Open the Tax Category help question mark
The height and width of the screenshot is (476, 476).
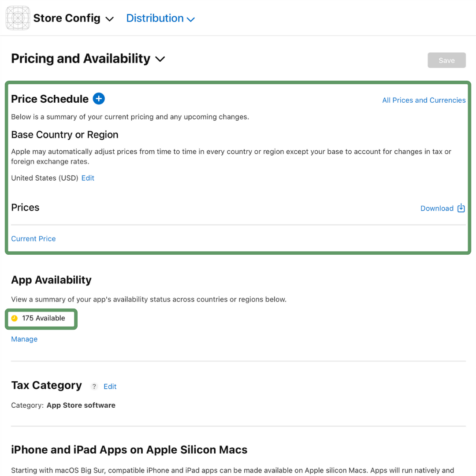[x=94, y=386]
